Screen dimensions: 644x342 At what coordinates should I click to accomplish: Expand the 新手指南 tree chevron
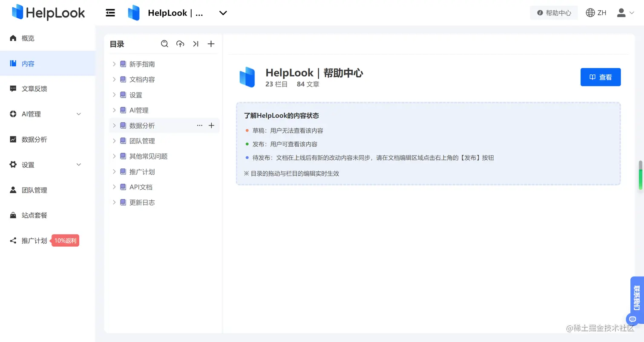(x=114, y=64)
